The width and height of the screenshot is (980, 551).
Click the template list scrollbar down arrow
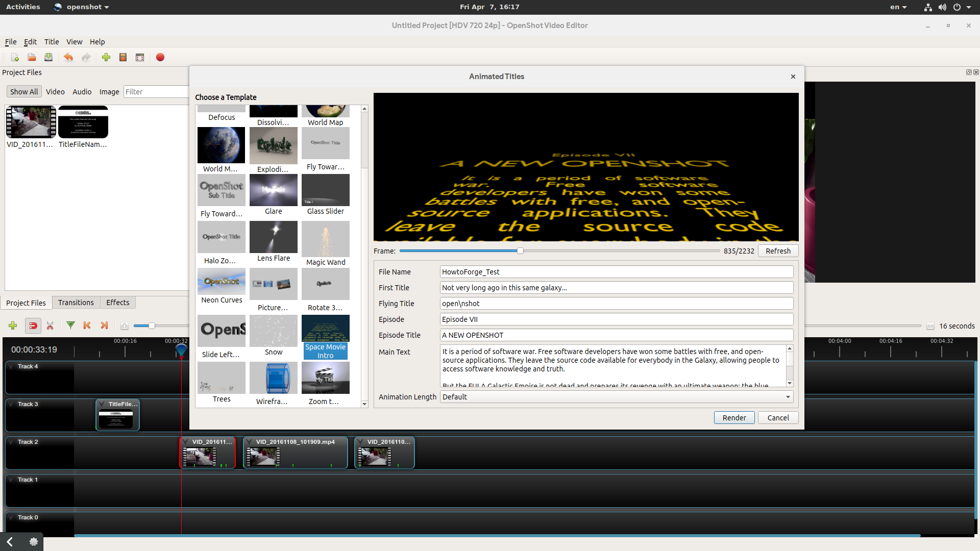(364, 404)
